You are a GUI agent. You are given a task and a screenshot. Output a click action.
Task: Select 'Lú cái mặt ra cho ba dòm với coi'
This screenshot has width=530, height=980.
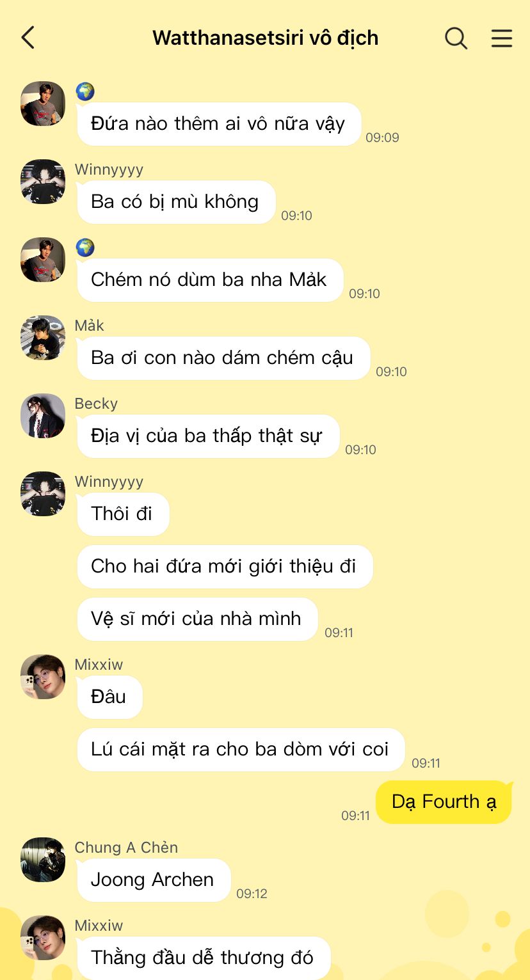tap(241, 750)
